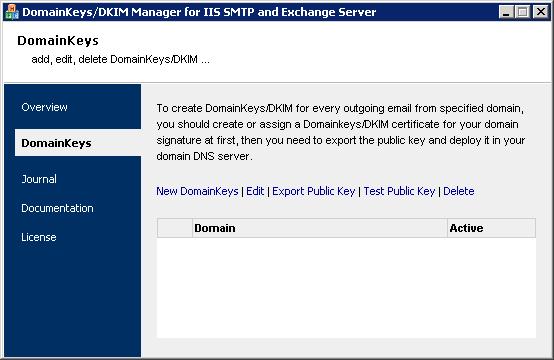This screenshot has height=360, width=554.
Task: Select the DomainKeys sidebar tab
Action: tap(78, 143)
